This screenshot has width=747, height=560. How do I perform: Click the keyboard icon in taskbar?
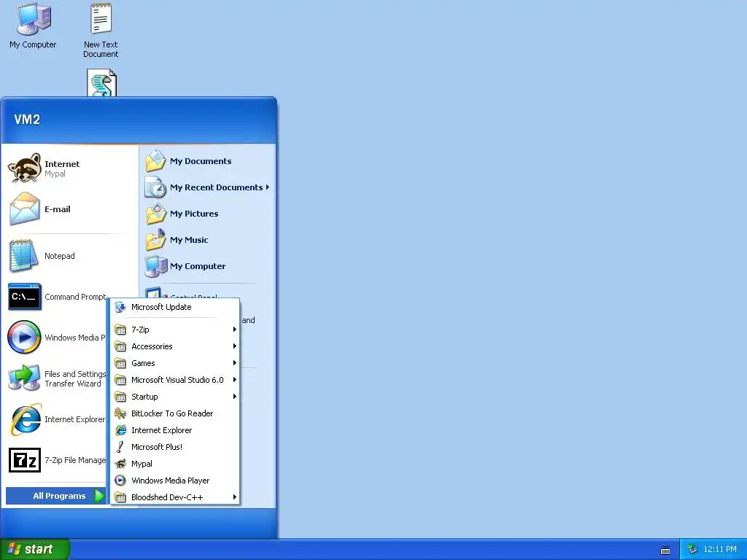pos(665,551)
